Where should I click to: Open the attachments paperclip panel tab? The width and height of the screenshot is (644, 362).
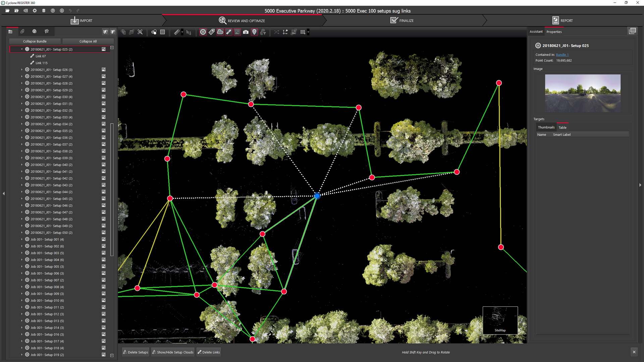point(22,32)
